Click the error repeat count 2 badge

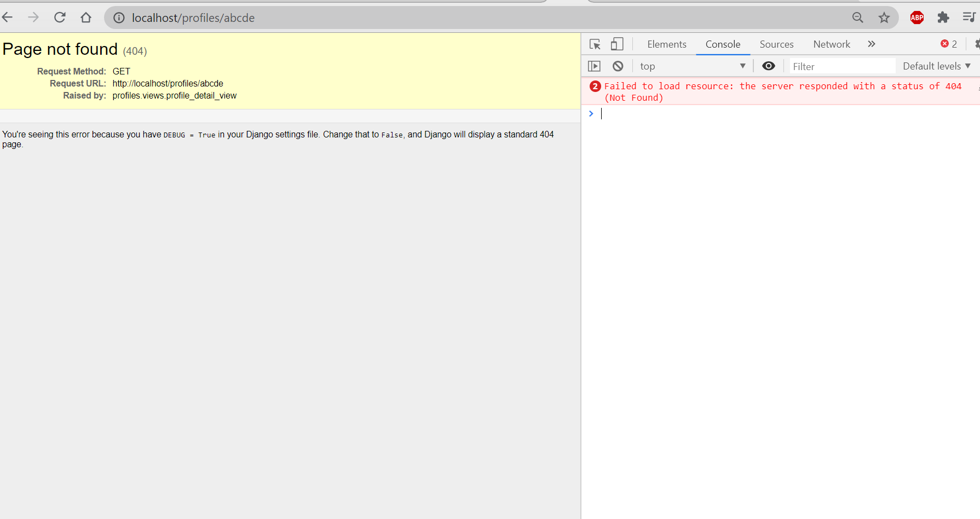click(595, 86)
